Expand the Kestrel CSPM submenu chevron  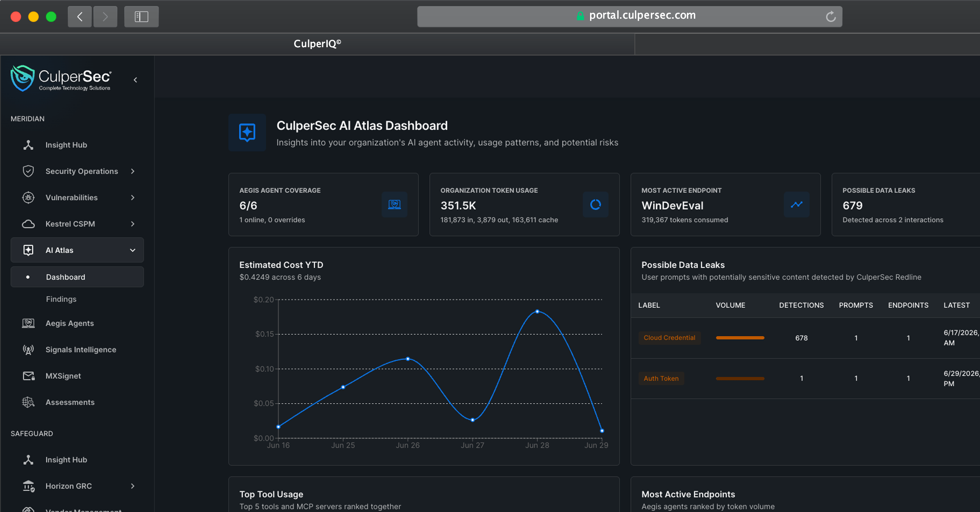tap(133, 224)
